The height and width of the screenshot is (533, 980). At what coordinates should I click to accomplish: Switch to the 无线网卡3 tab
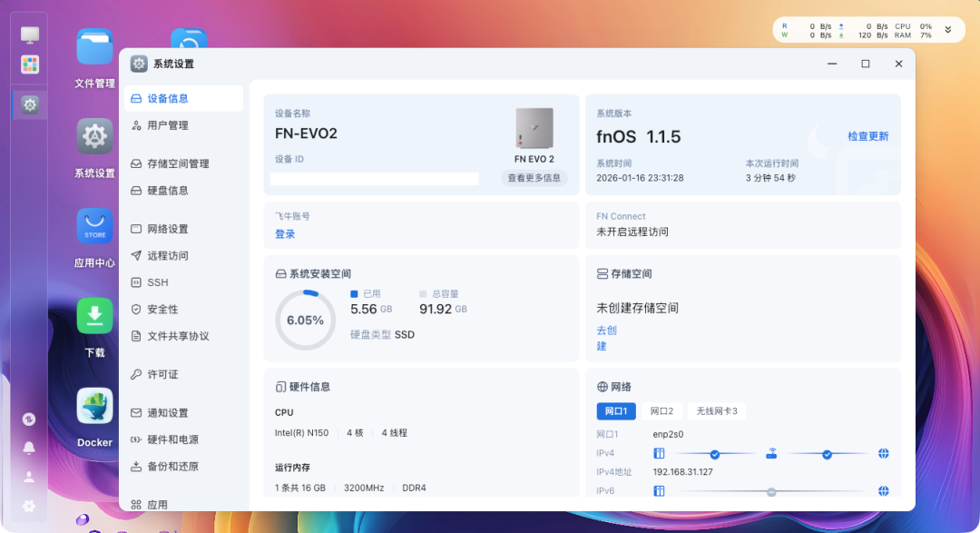coord(716,410)
